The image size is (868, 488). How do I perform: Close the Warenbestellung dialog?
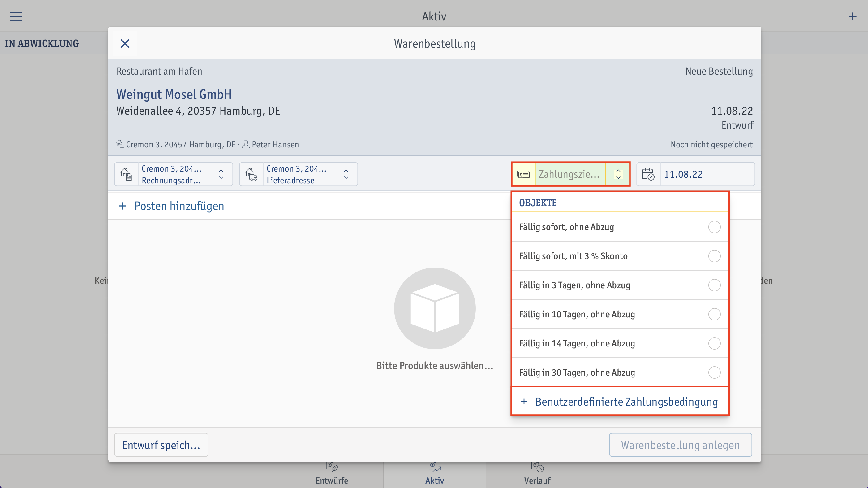125,44
